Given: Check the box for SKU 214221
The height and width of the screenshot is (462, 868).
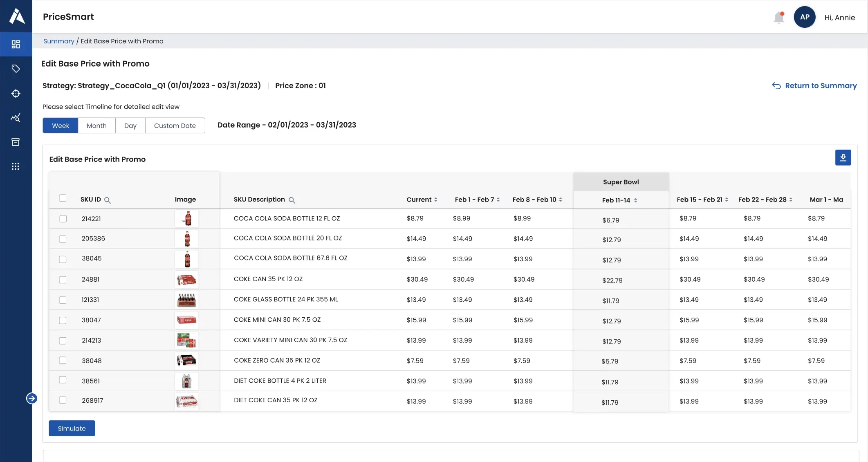Looking at the screenshot, I should (63, 219).
